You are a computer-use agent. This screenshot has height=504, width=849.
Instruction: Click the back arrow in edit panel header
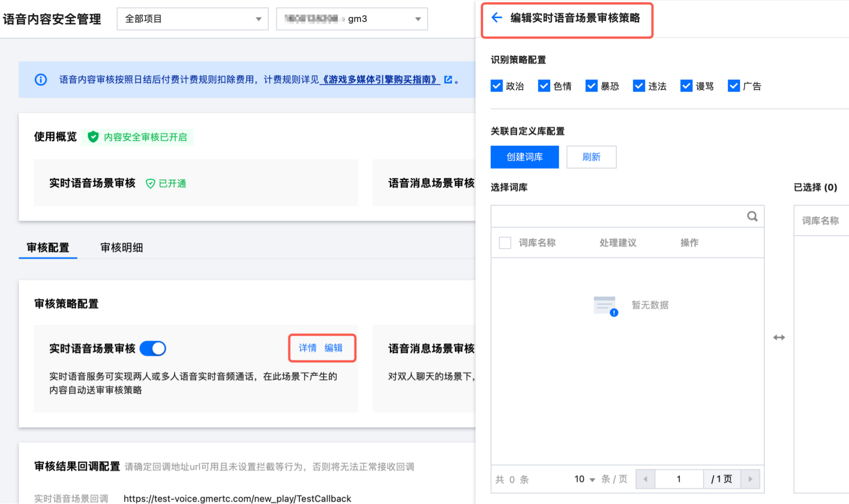tap(497, 17)
